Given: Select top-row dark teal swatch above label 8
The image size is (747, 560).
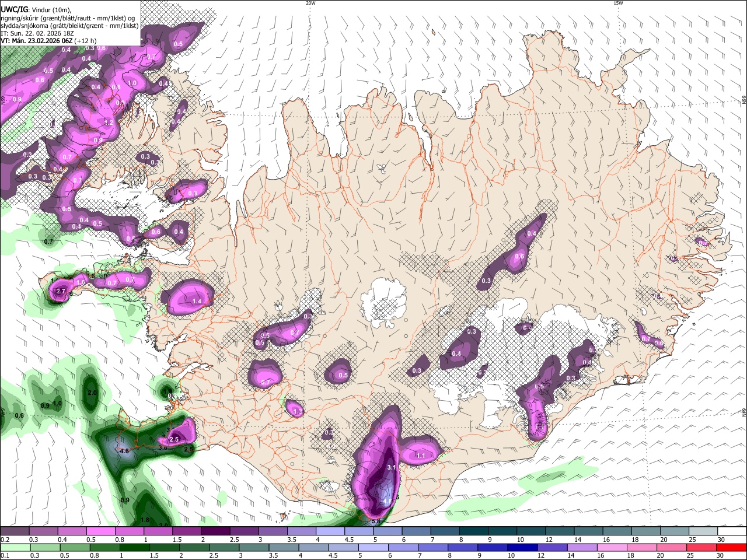Looking at the screenshot, I should [474, 531].
